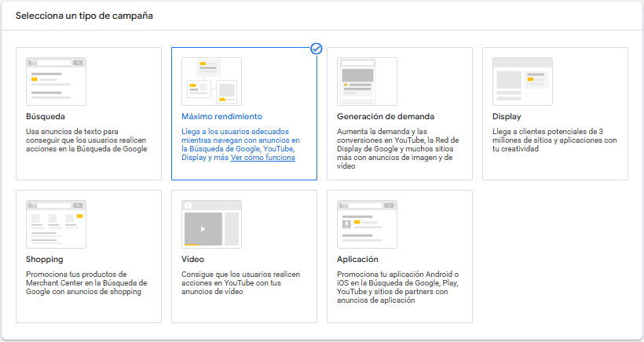Viewport: 644px width, 342px height.
Task: Click description 'Promociona tus productos de Merchant Center'
Action: tap(86, 283)
